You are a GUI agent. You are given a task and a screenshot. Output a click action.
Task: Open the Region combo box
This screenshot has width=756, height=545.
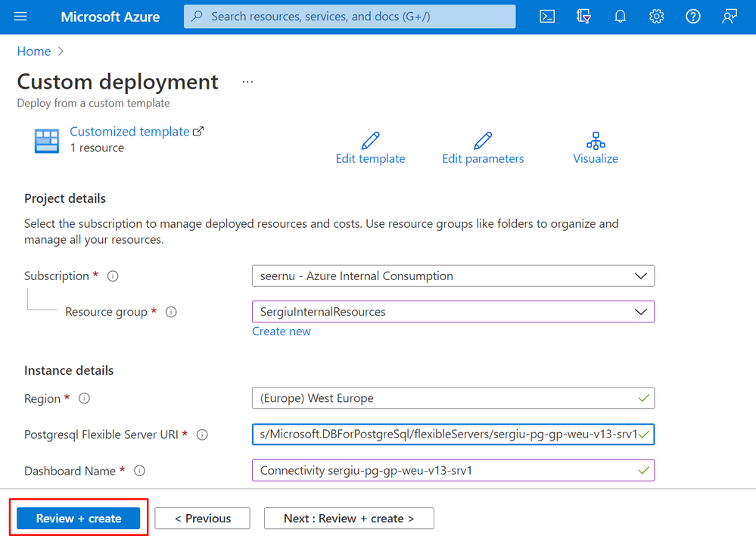coord(453,398)
